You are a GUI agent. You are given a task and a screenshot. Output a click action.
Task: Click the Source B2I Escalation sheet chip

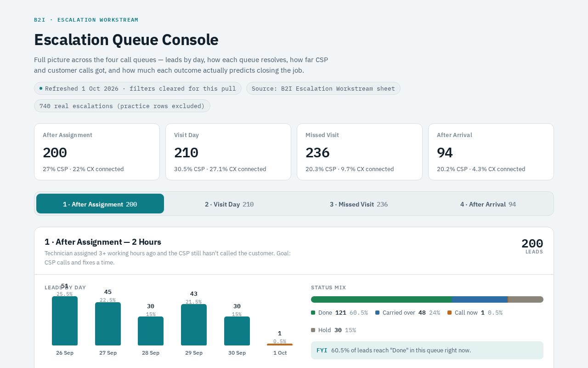pos(323,88)
